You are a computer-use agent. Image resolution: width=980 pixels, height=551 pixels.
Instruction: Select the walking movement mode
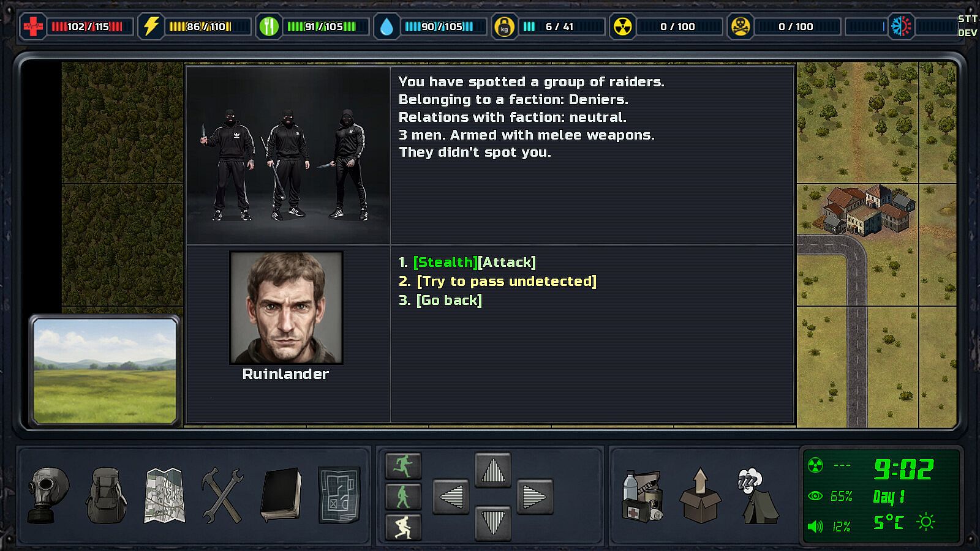(x=403, y=497)
